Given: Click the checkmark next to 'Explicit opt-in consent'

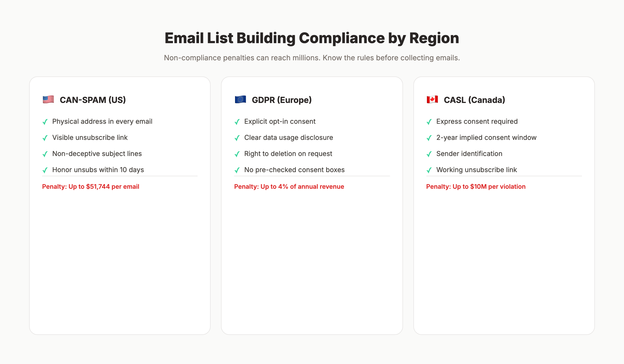Looking at the screenshot, I should [x=237, y=122].
